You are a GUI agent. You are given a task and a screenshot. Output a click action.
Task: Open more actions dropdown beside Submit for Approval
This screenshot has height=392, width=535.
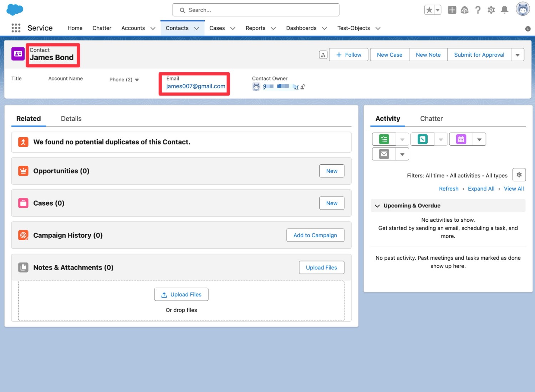[518, 55]
